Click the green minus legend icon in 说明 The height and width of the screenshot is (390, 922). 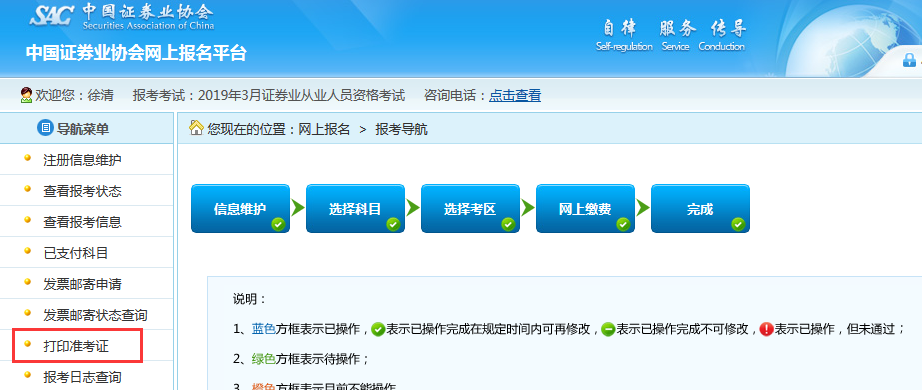click(609, 329)
